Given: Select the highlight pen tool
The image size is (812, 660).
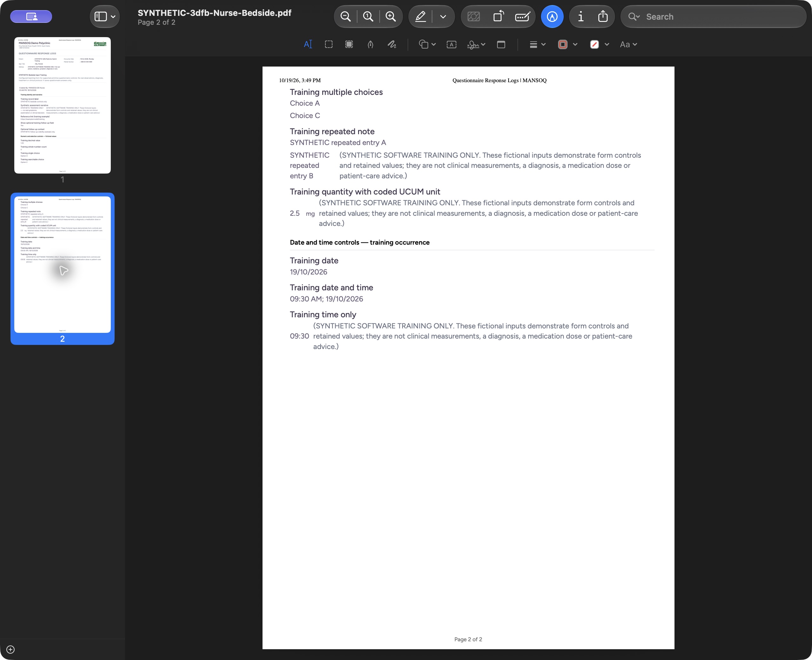Looking at the screenshot, I should (x=420, y=17).
